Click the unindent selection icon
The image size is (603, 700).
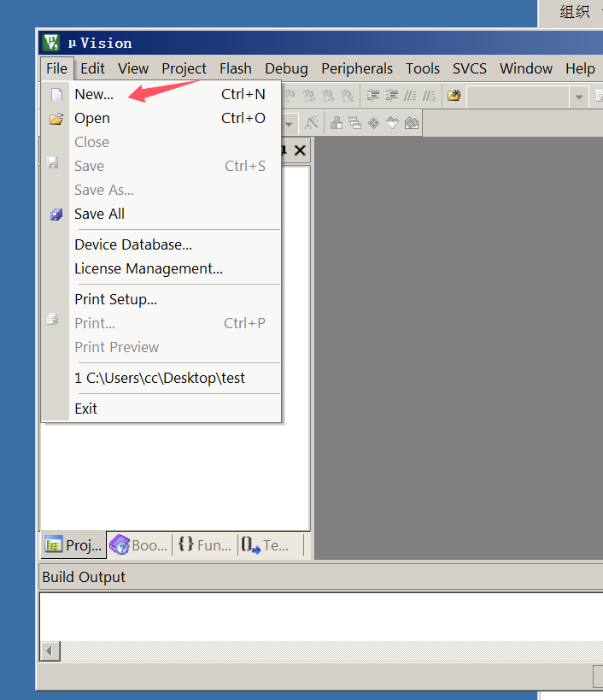pyautogui.click(x=391, y=96)
